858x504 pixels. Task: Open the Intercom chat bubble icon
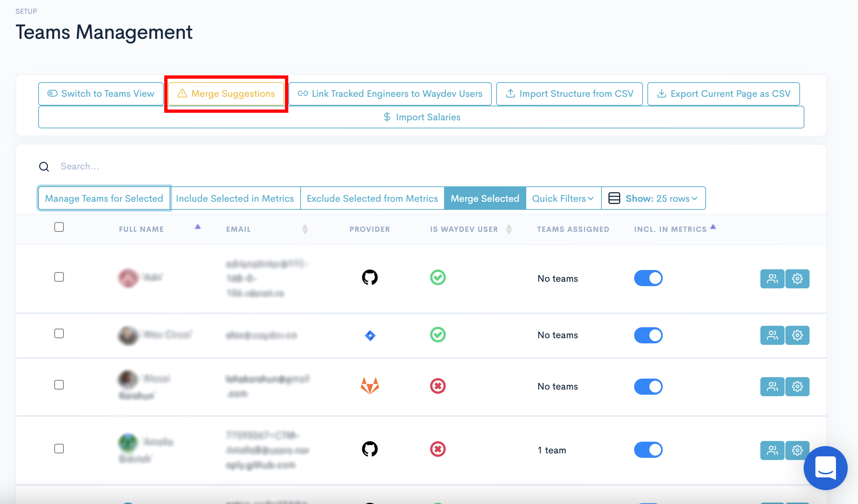point(825,467)
